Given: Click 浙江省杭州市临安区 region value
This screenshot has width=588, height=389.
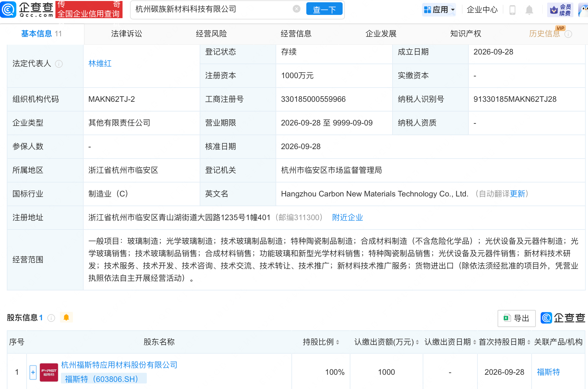Looking at the screenshot, I should 123,170.
